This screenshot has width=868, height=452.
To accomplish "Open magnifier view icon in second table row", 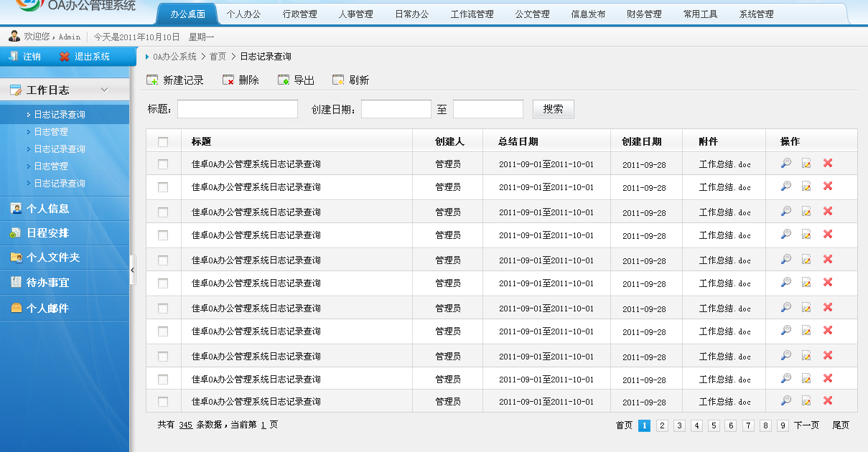I will click(x=786, y=187).
